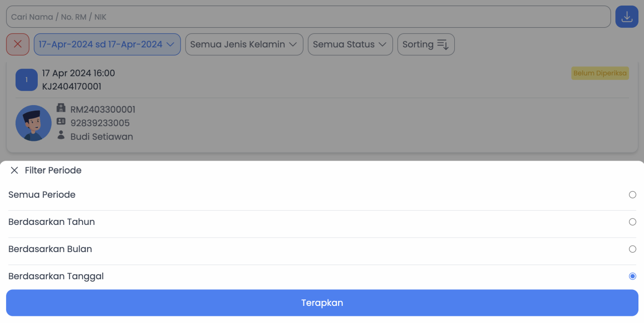The height and width of the screenshot is (325, 644).
Task: Click the ID card icon
Action: (61, 121)
